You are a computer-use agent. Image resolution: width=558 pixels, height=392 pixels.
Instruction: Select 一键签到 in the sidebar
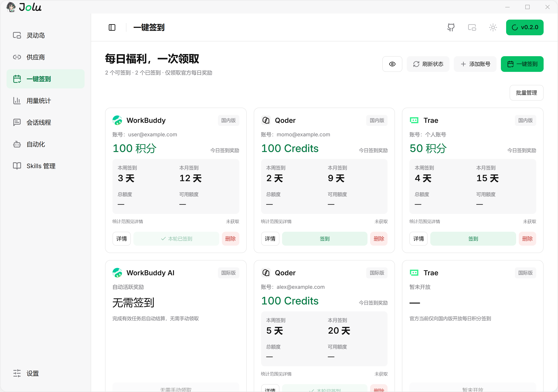click(x=46, y=79)
